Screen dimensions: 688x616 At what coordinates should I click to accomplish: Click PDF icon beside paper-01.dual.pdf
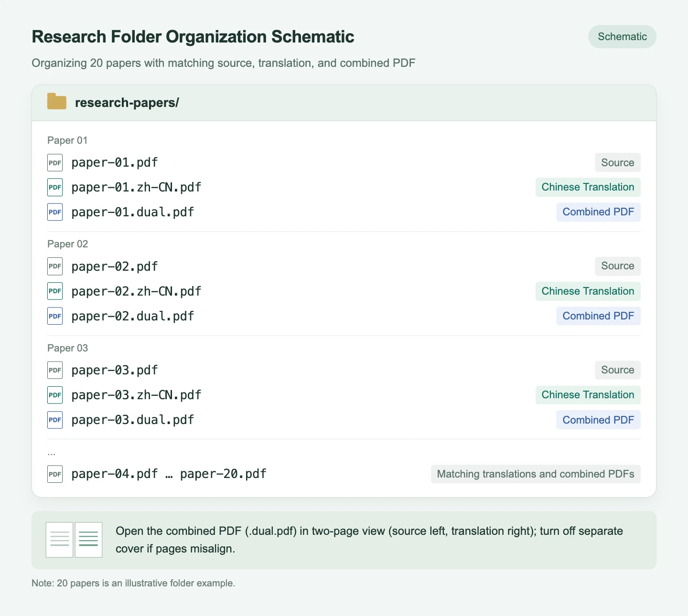point(55,212)
